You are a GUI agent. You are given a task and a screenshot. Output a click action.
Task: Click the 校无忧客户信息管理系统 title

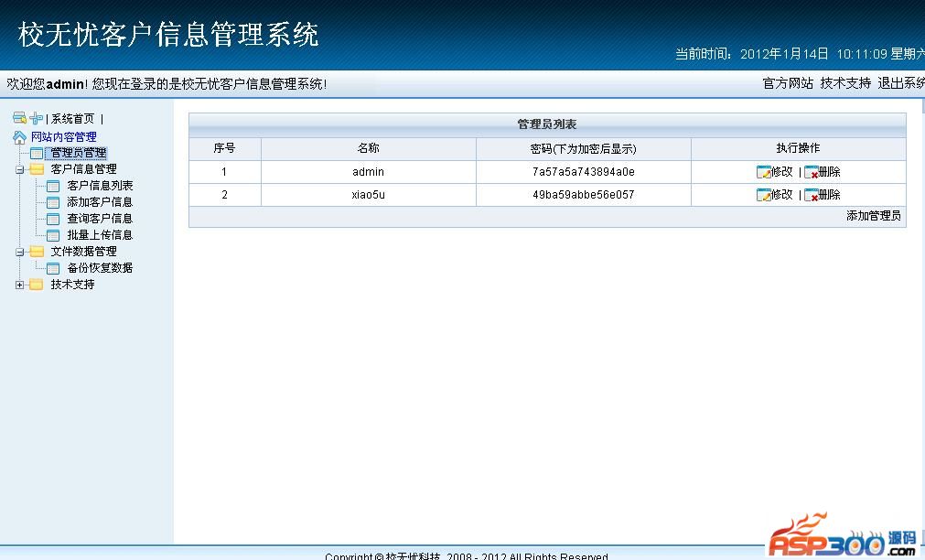pos(168,34)
